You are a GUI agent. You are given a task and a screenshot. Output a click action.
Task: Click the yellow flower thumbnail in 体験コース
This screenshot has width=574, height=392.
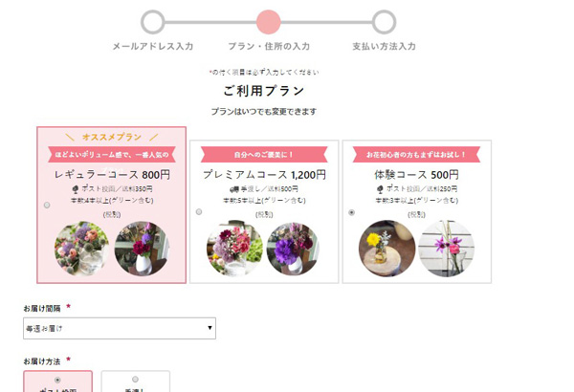(x=386, y=249)
